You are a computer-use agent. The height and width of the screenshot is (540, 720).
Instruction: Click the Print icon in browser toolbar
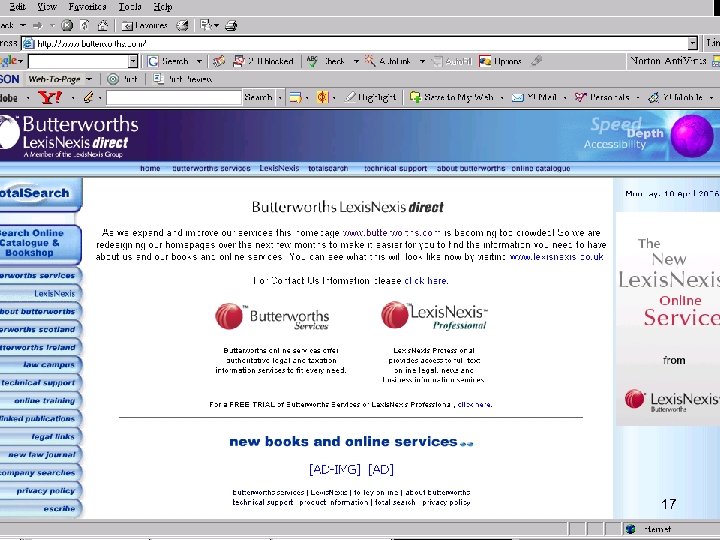pyautogui.click(x=231, y=26)
